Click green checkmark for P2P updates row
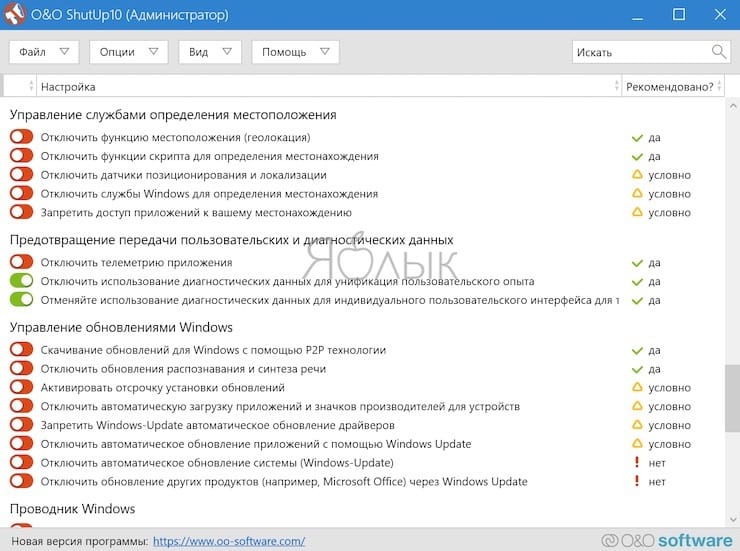This screenshot has width=740, height=551. tap(637, 351)
